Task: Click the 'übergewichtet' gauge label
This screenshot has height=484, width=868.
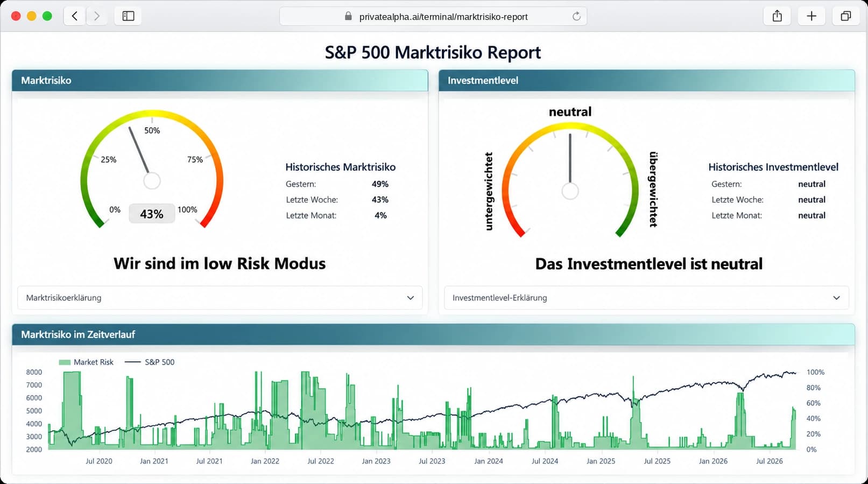Action: pyautogui.click(x=653, y=189)
